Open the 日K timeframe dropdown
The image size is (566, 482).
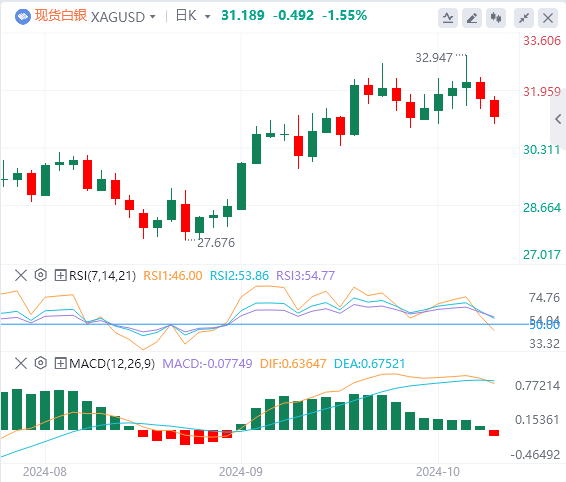tap(193, 16)
